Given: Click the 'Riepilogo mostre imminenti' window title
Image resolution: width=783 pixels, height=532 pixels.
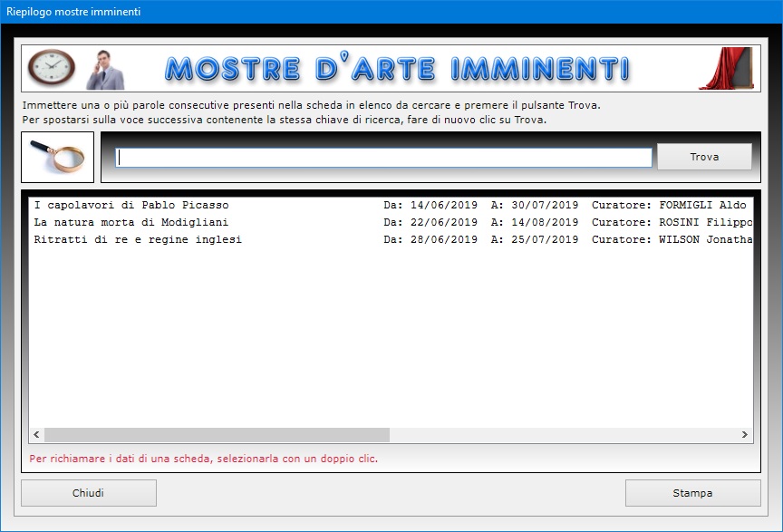Looking at the screenshot, I should coord(73,12).
